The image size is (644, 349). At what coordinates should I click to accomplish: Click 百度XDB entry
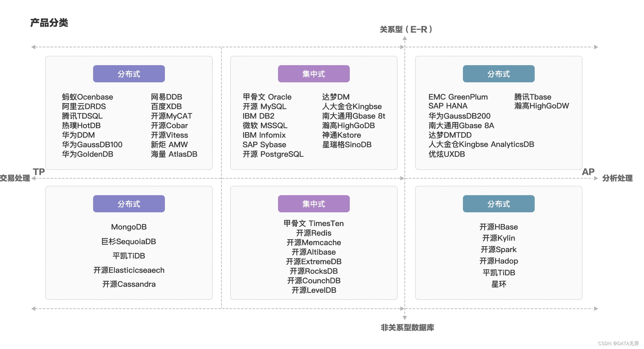[166, 106]
